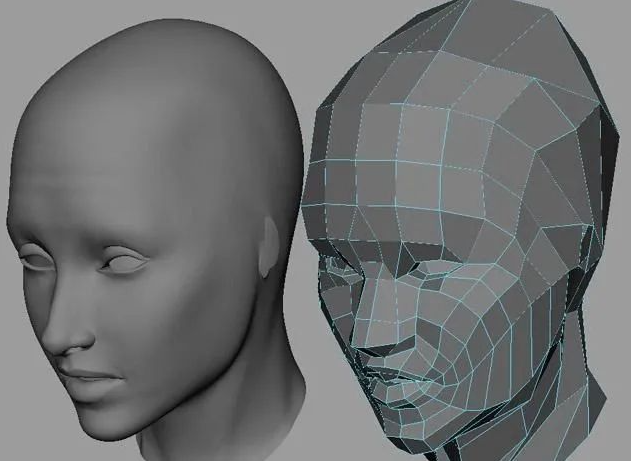Select the smooth head's visible ear

268,249
